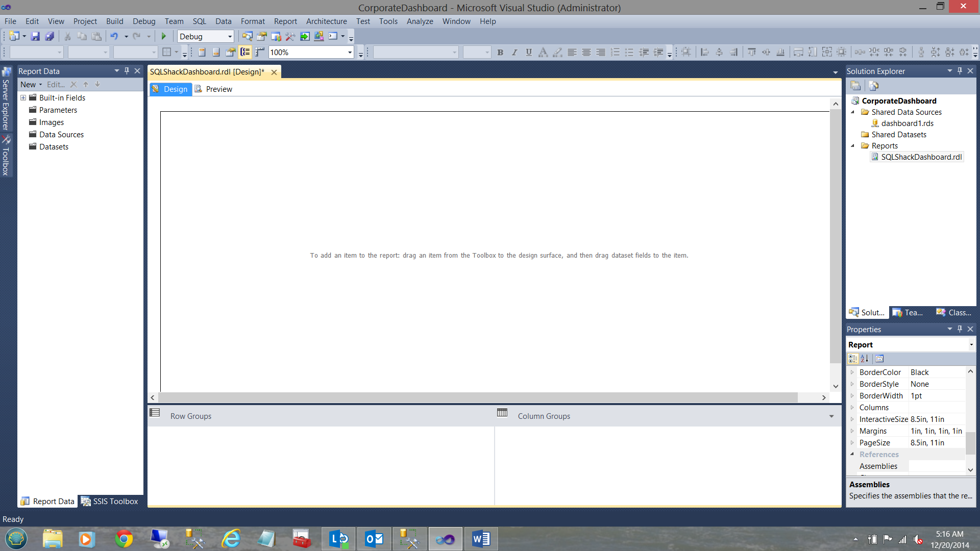Expand the Margins property

click(x=852, y=431)
